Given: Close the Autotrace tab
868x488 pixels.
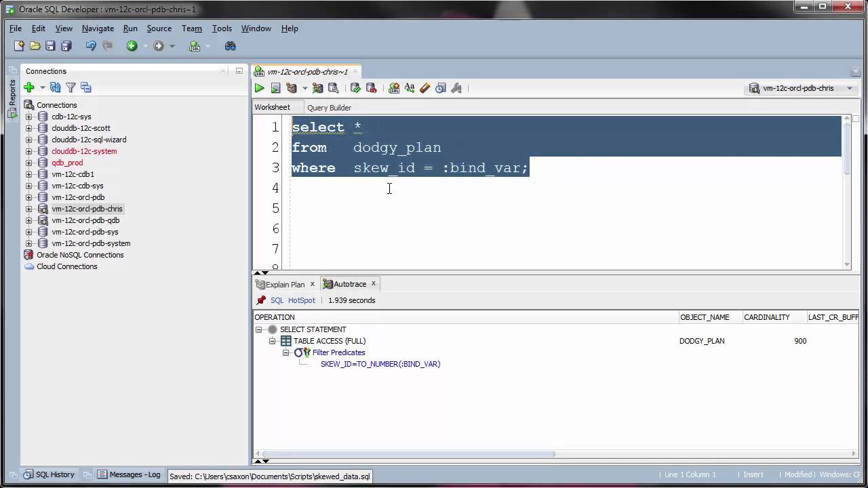Looking at the screenshot, I should point(373,284).
